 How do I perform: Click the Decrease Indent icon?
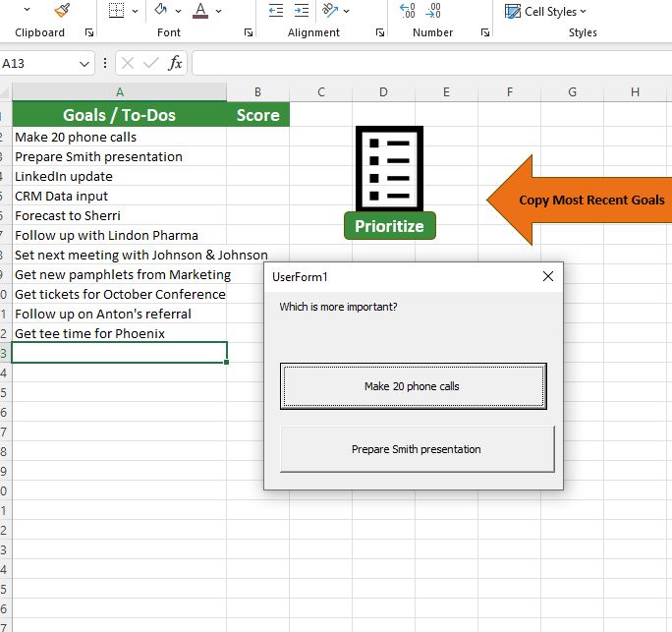click(x=276, y=11)
